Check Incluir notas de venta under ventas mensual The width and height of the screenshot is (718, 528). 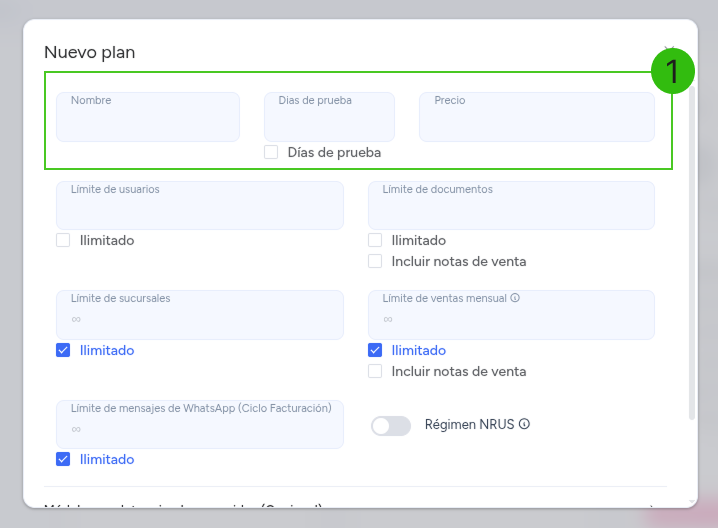click(375, 371)
